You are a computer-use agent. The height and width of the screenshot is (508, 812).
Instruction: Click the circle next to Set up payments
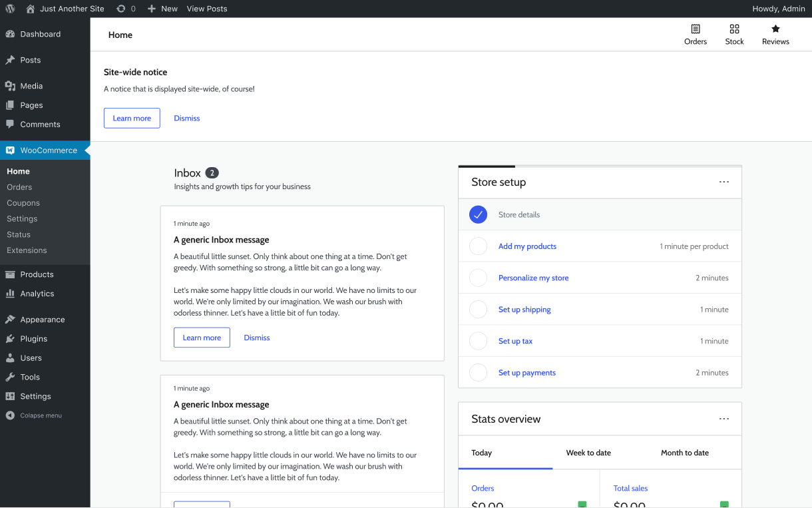[x=478, y=373]
